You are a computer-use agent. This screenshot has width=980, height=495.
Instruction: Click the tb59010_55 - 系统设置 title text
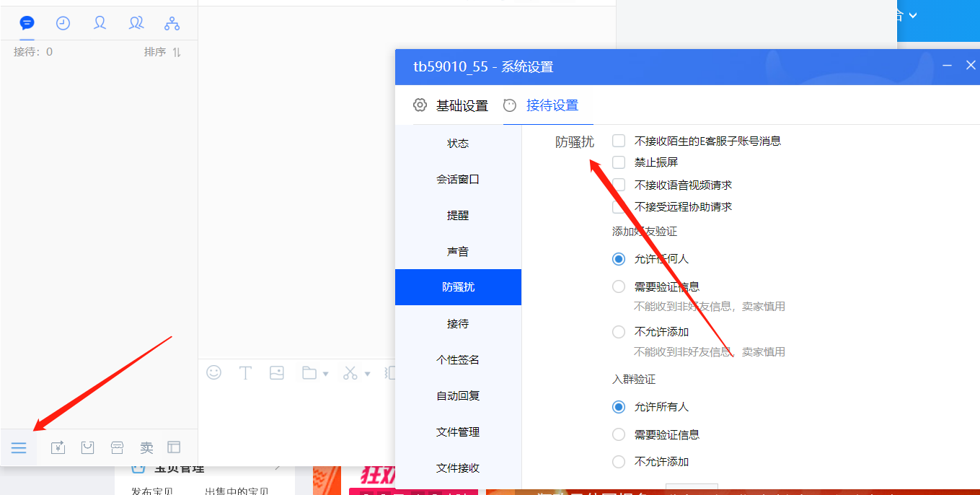click(483, 67)
